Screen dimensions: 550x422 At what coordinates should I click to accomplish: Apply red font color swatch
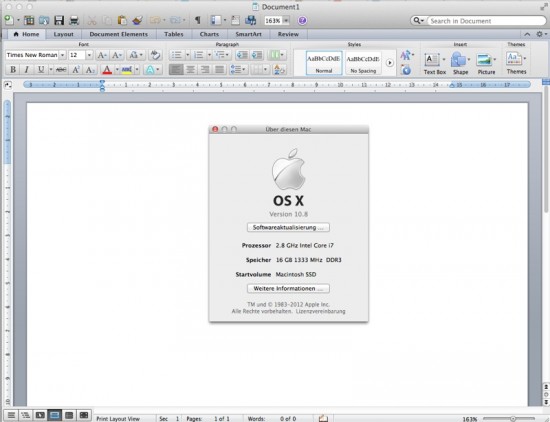click(107, 69)
